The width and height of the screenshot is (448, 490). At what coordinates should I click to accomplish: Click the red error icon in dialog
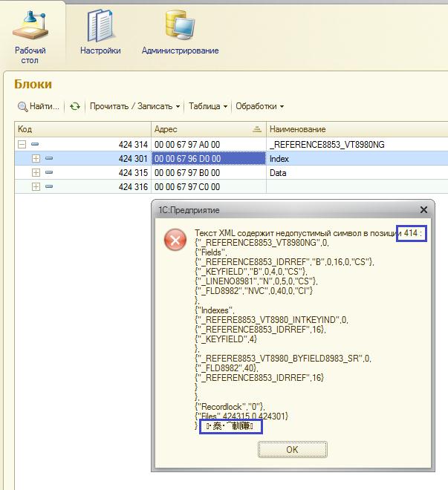point(175,239)
